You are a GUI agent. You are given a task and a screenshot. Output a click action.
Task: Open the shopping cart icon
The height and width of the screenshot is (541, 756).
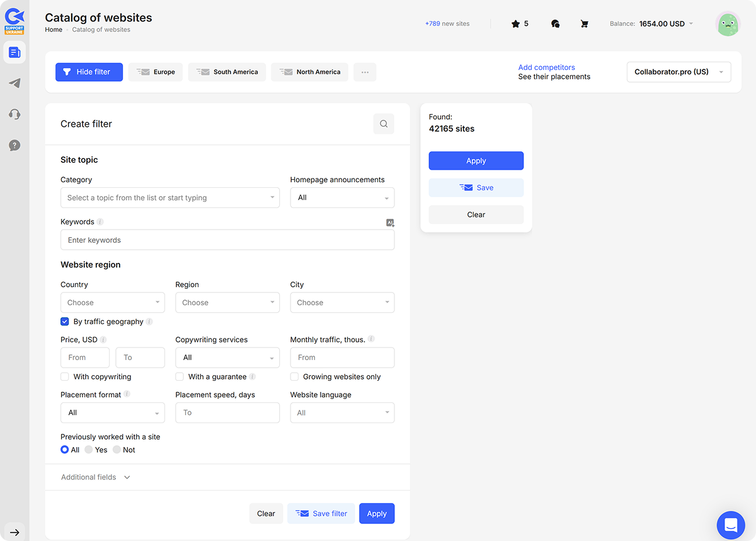[584, 24]
